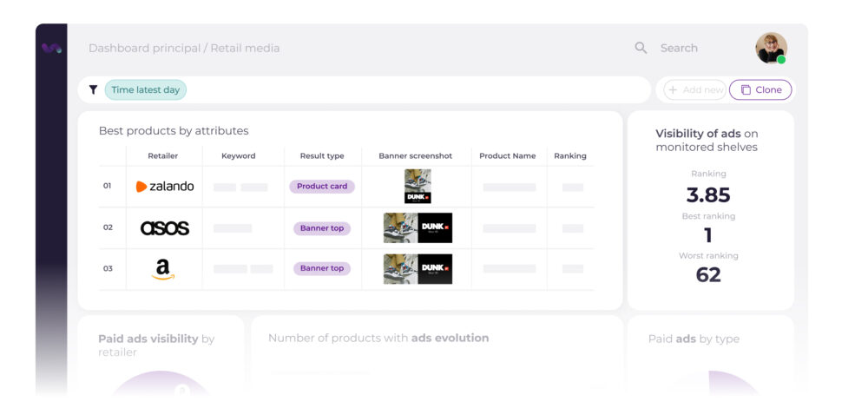Click the Zalando retailer logo
Viewport: 868px width, 408px height.
165,187
